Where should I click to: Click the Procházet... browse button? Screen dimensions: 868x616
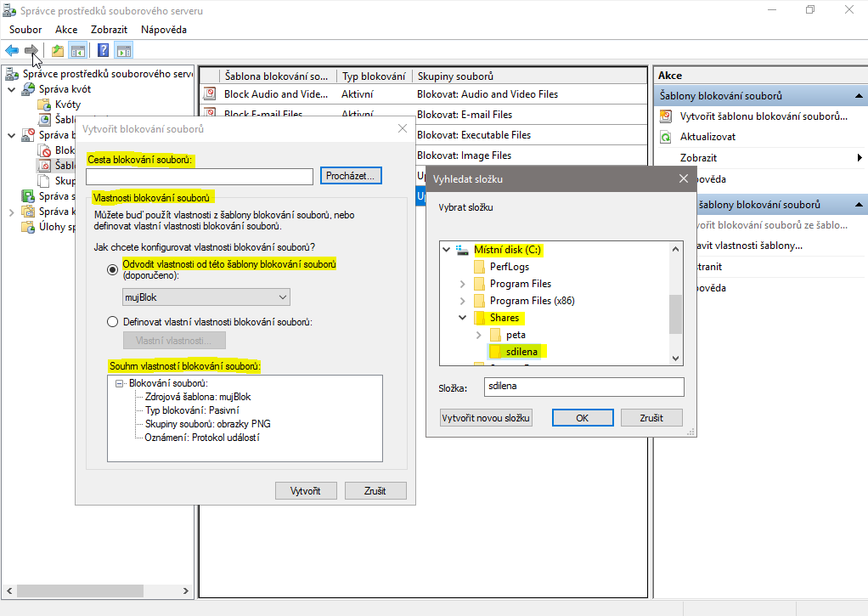351,176
